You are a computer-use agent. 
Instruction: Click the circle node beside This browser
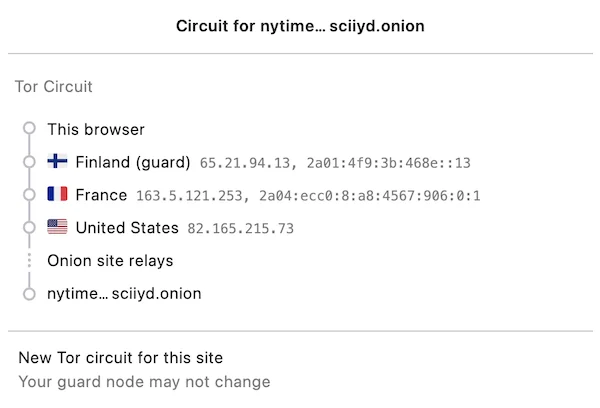[x=29, y=128]
